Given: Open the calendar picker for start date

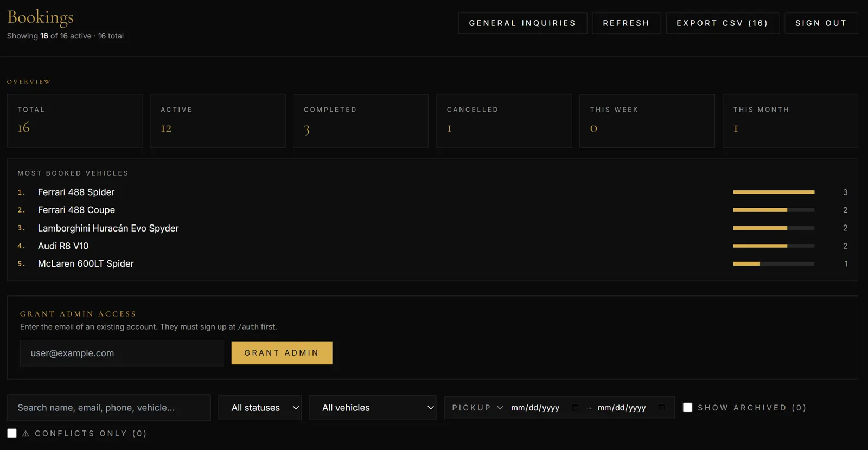Looking at the screenshot, I should 575,408.
